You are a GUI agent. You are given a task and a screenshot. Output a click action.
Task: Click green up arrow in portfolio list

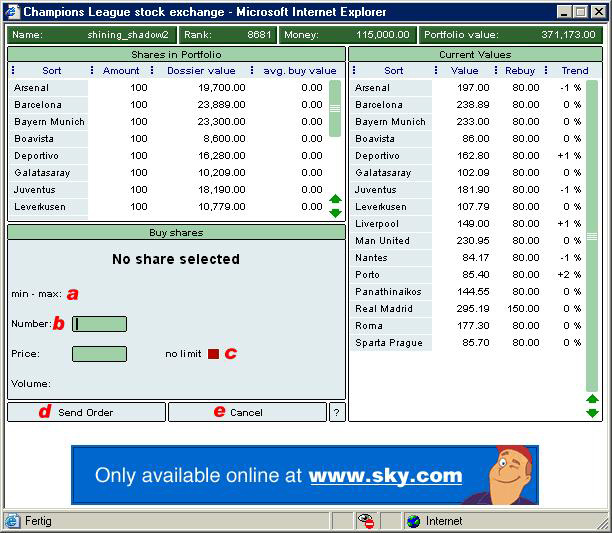(x=335, y=199)
